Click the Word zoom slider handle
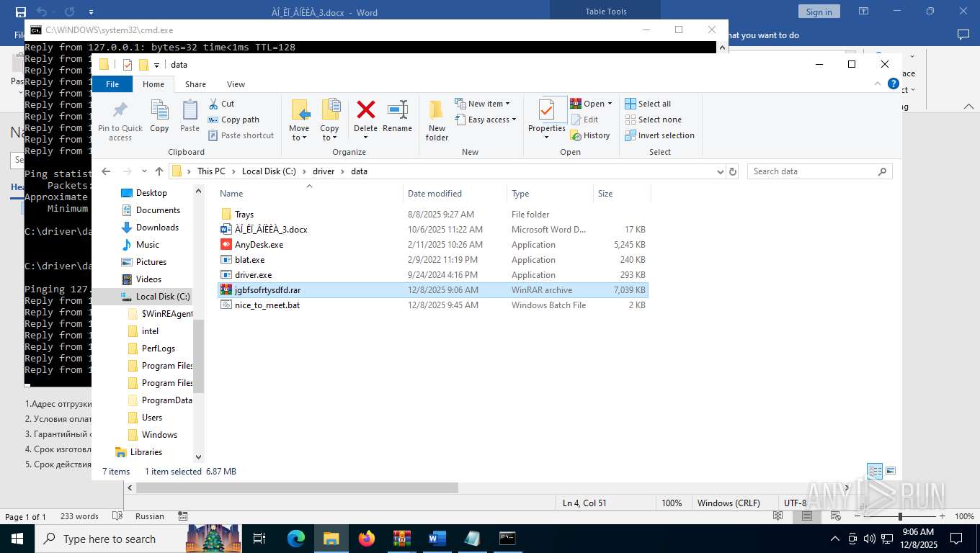 pos(900,516)
